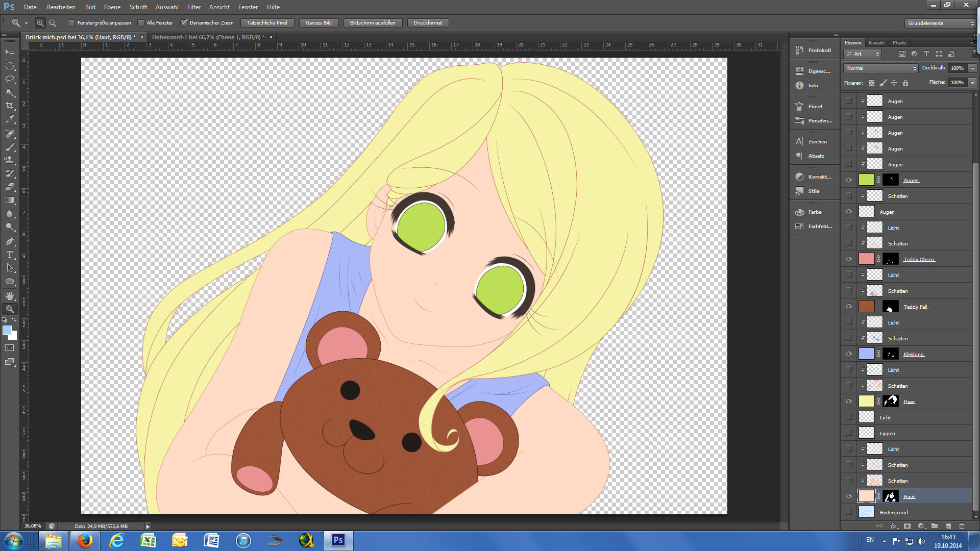Switch to the Kanäle tab
Viewport: 980px width, 551px height.
876,43
